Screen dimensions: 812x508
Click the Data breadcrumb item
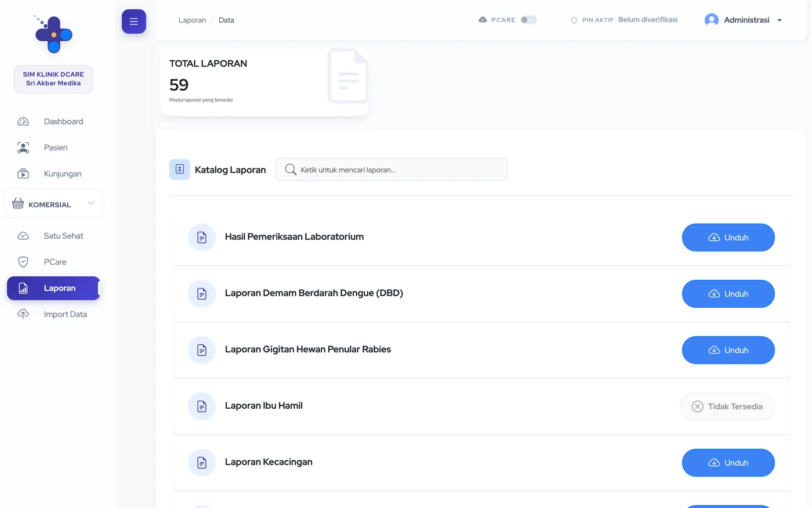(226, 20)
